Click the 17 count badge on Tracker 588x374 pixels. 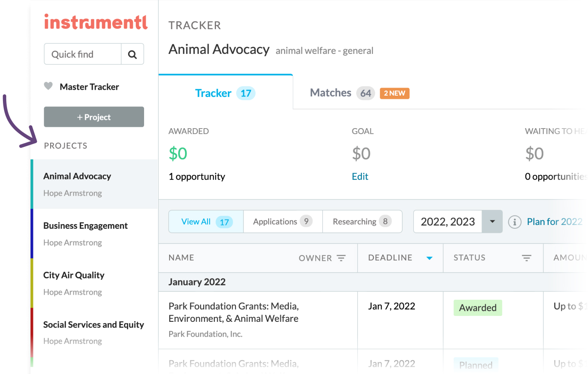pyautogui.click(x=246, y=93)
